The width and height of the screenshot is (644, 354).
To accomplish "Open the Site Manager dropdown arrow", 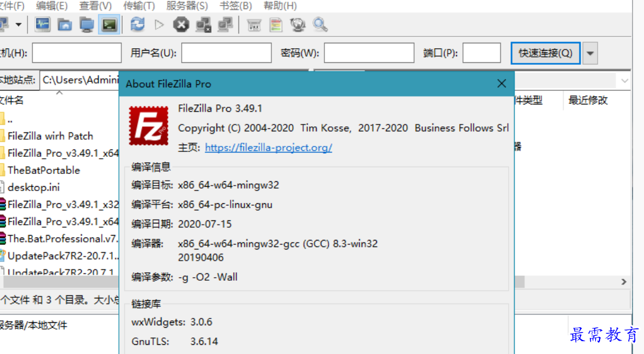I will point(18,24).
